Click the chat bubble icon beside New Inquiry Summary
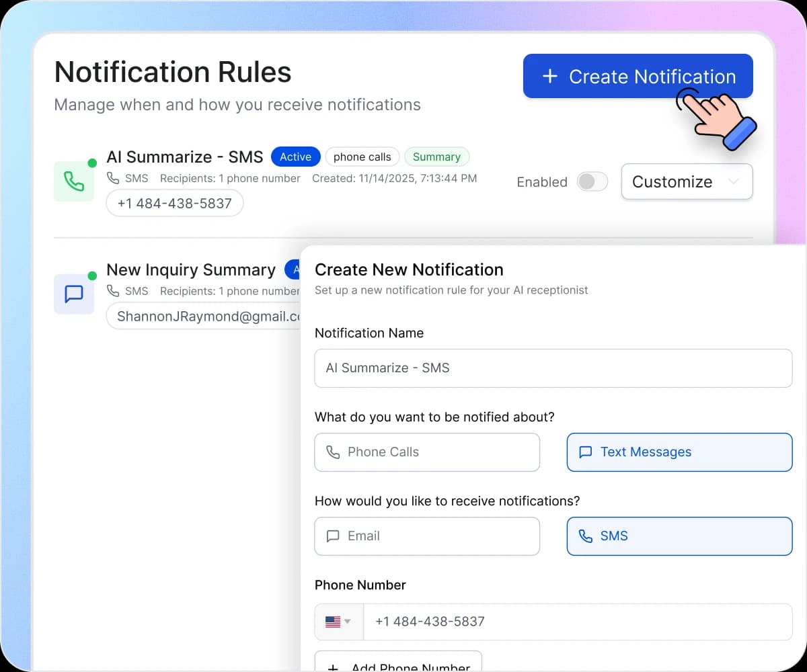807x672 pixels. [74, 292]
